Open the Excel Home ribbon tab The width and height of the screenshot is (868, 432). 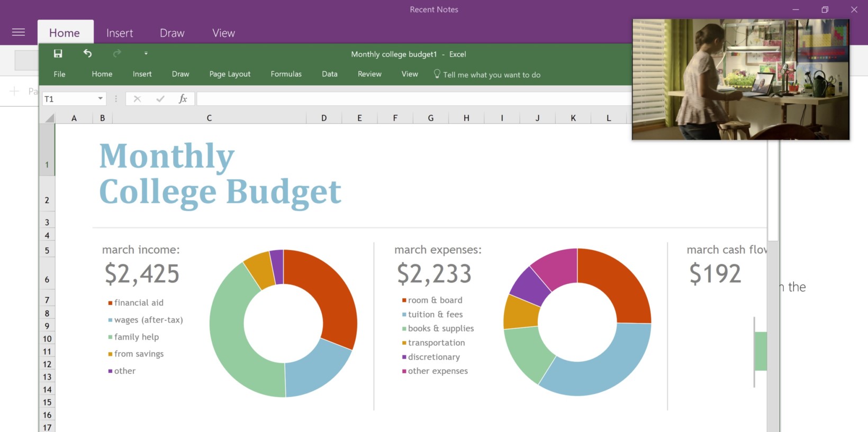click(102, 74)
